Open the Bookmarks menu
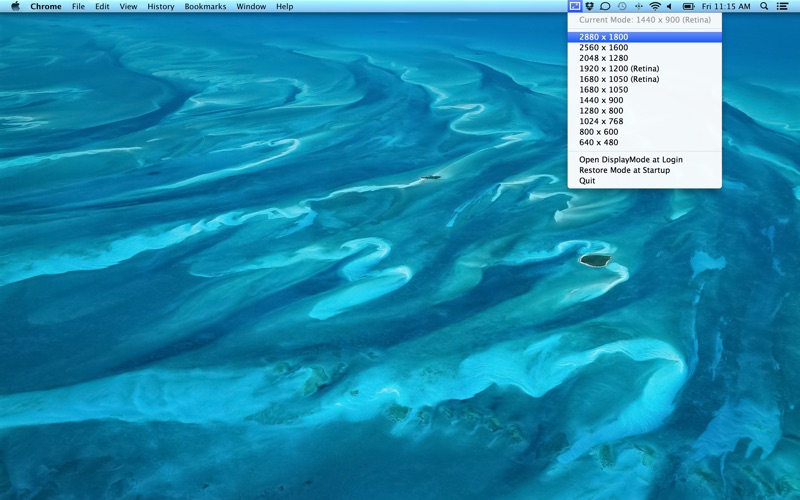 [x=205, y=6]
